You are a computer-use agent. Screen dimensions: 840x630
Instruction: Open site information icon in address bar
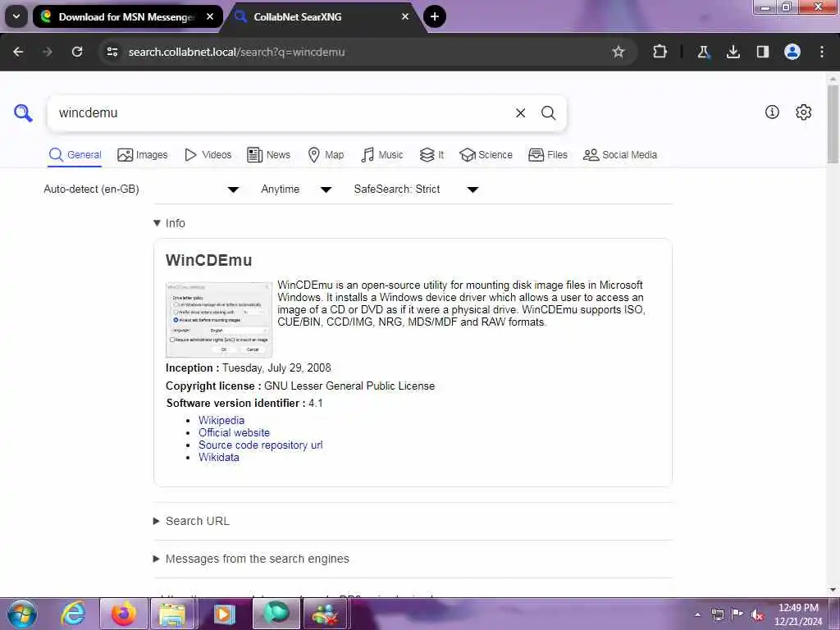112,52
